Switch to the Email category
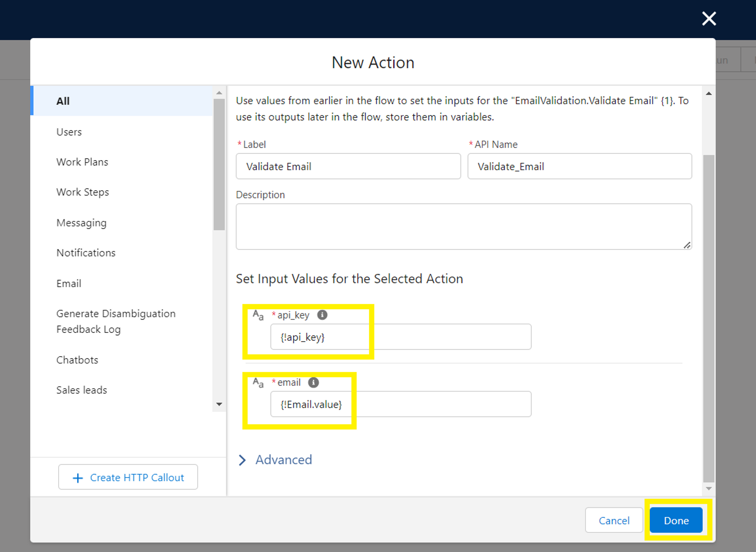 [x=69, y=283]
